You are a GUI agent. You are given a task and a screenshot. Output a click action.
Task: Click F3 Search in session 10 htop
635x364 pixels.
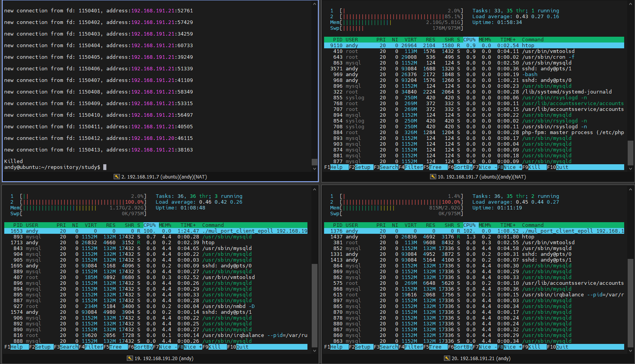click(386, 167)
